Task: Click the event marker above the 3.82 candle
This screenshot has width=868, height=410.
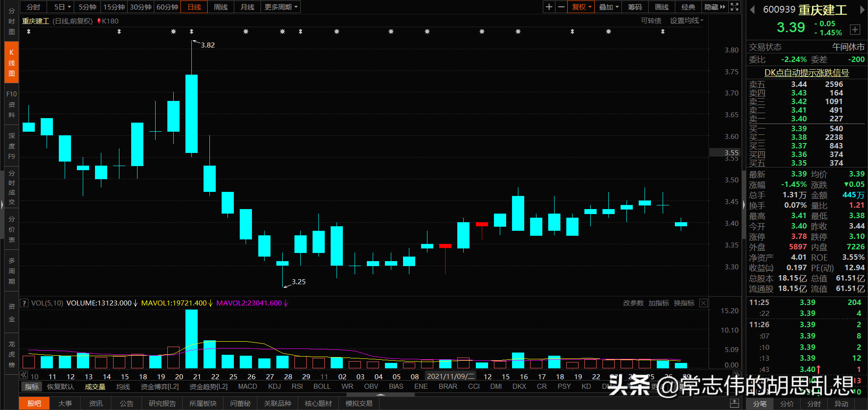Action: [x=191, y=32]
